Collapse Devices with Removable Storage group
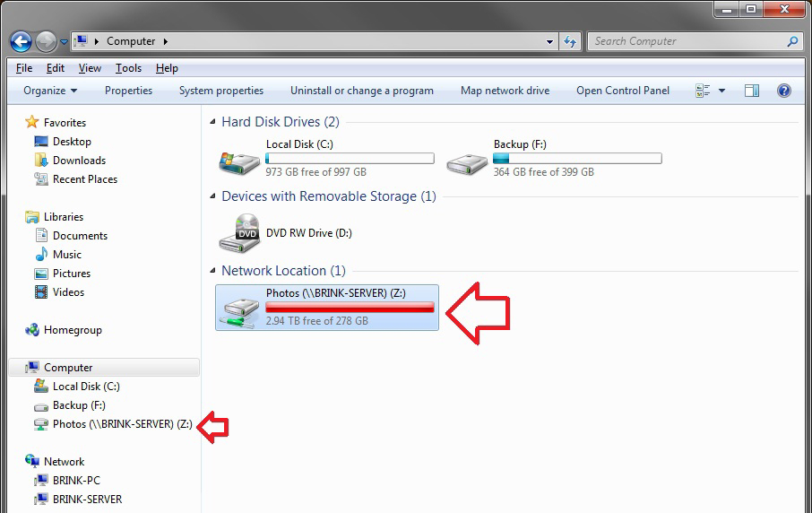812x513 pixels. tap(212, 196)
